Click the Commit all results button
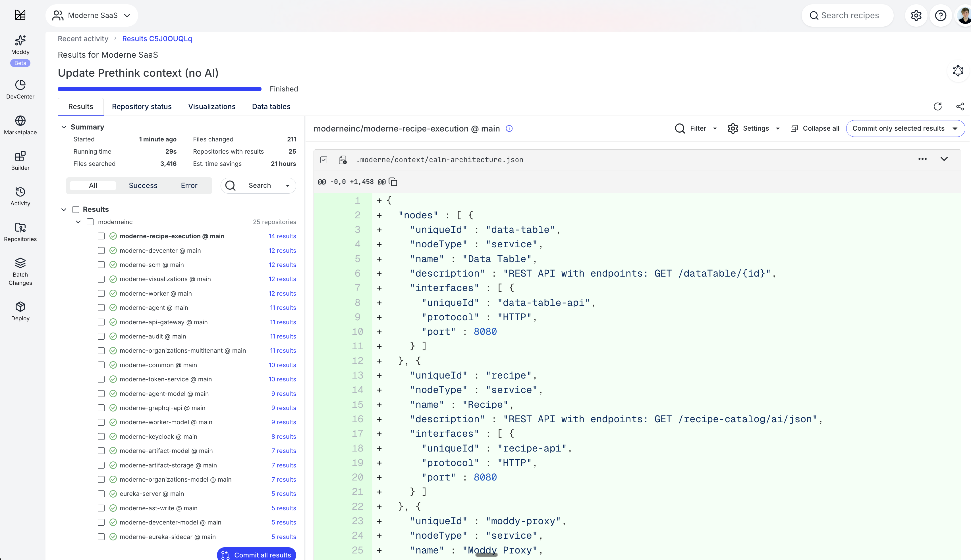Viewport: 971px width, 560px height. 256,555
